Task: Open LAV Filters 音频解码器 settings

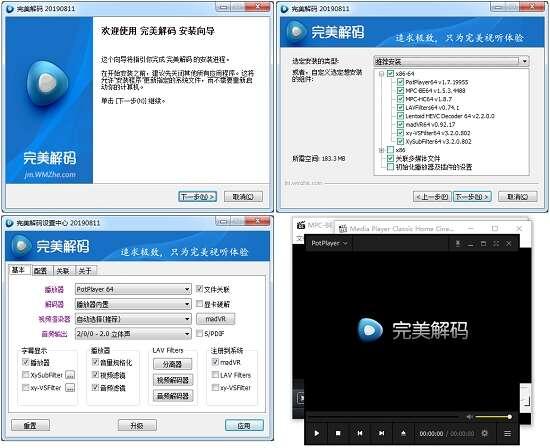Action: 173,396
